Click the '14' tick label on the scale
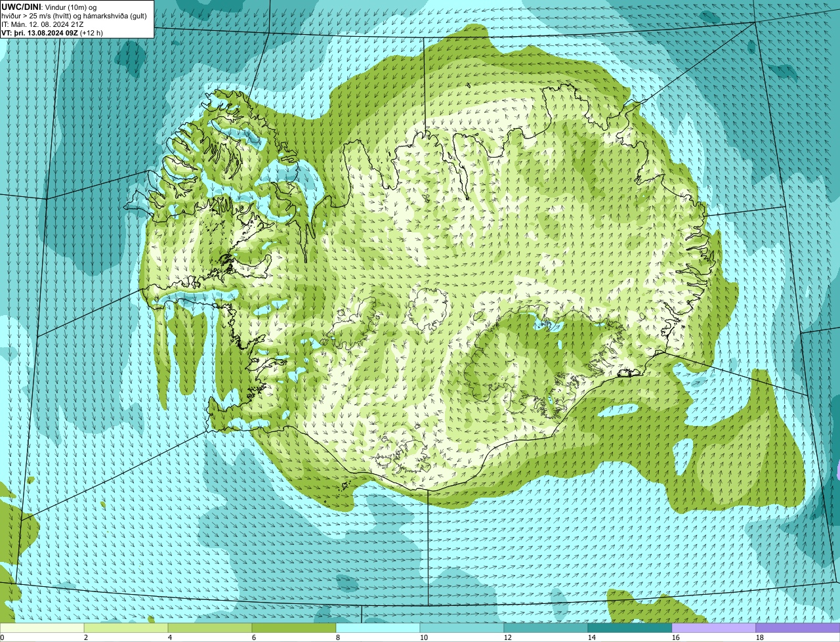 [592, 637]
